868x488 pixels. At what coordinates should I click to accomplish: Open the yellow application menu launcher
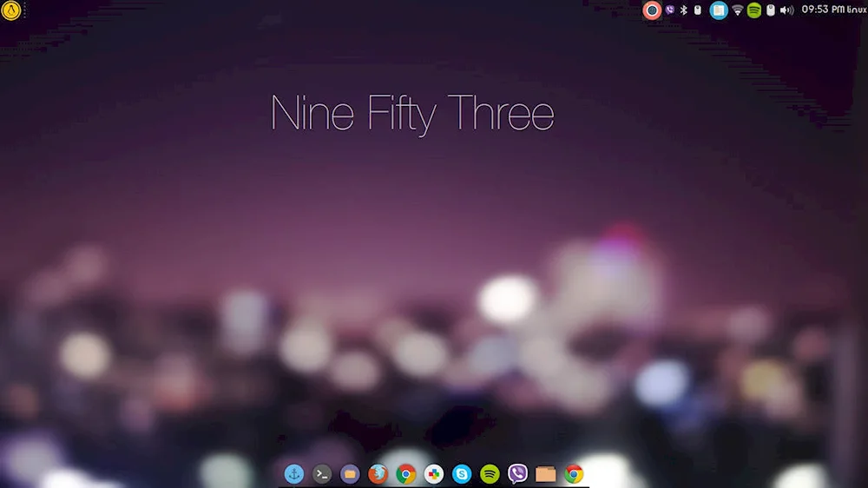(11, 10)
